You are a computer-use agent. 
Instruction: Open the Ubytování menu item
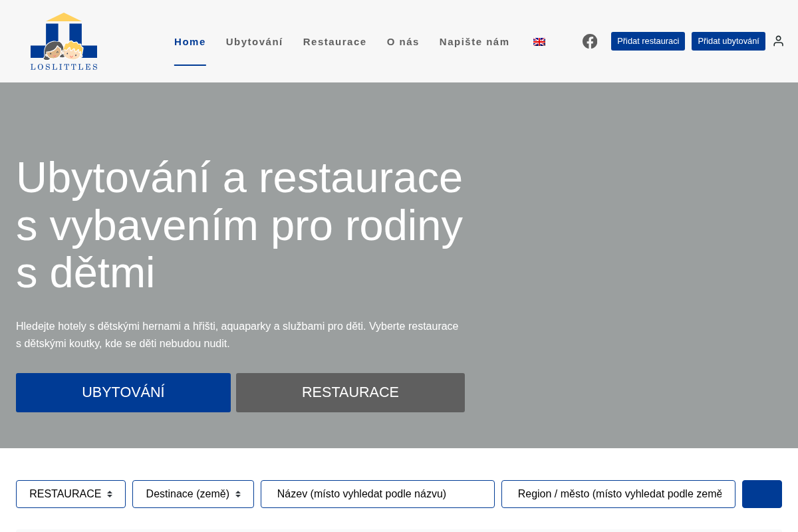255,42
